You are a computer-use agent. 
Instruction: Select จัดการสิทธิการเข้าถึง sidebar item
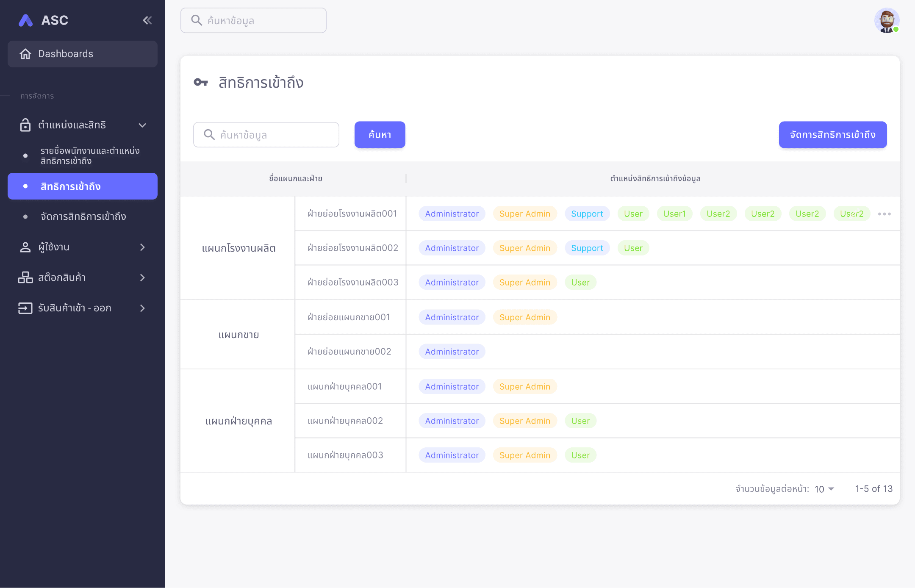click(83, 216)
